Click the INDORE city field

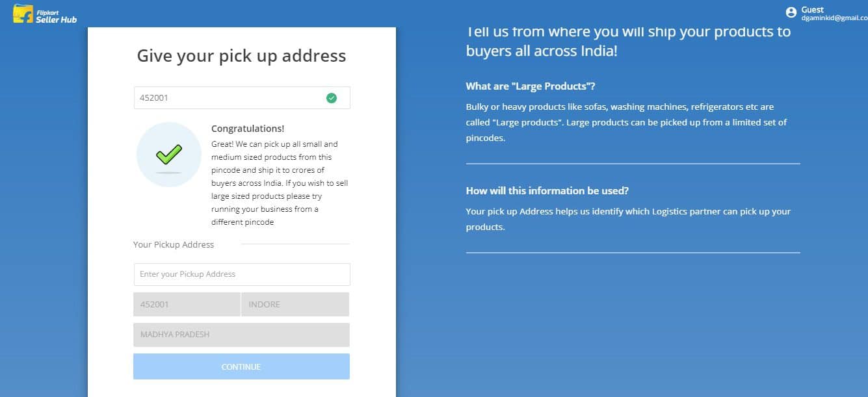(295, 304)
